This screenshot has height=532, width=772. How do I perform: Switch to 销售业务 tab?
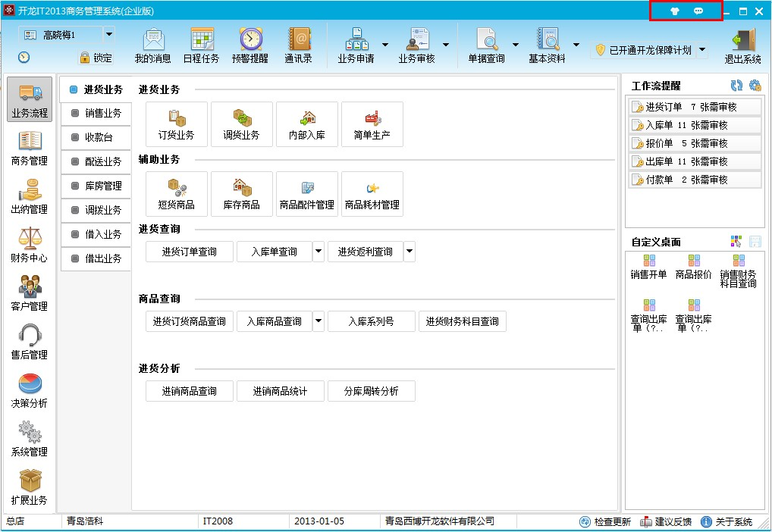[96, 113]
